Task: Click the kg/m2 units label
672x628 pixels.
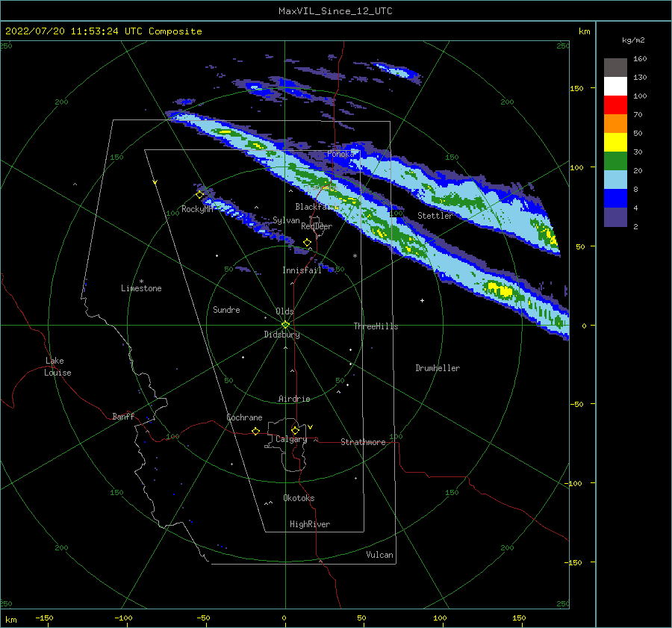Action: coord(633,40)
